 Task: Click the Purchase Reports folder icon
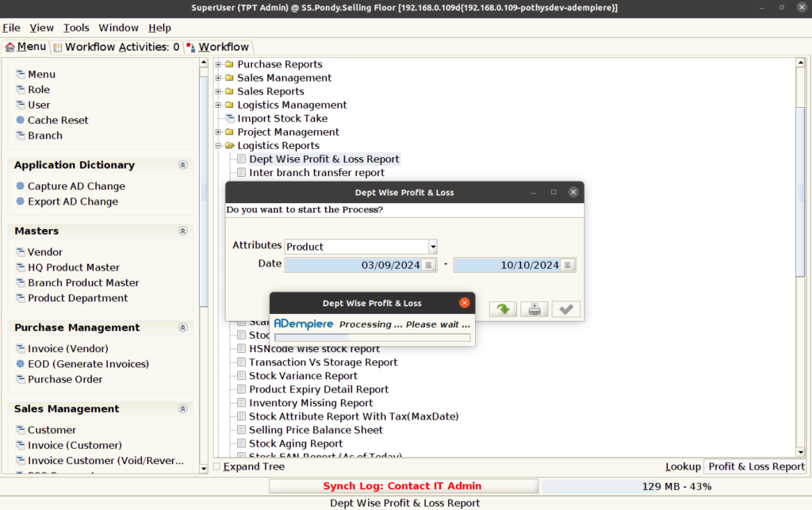pos(229,64)
